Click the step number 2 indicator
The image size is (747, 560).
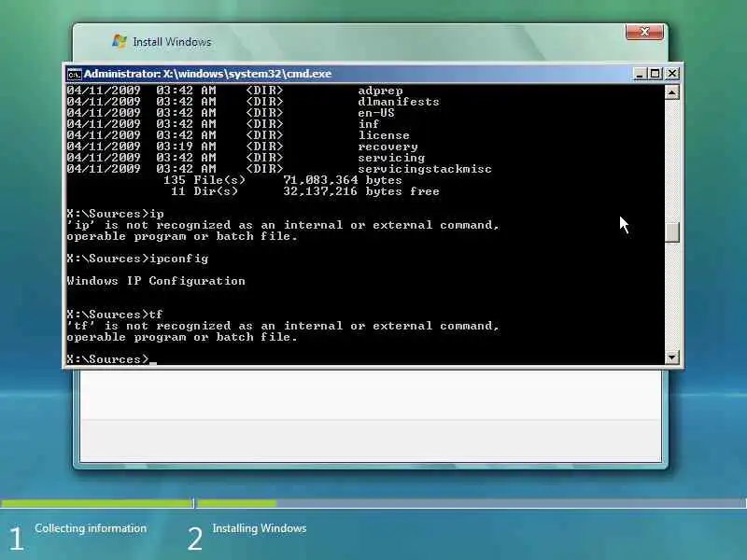[195, 539]
